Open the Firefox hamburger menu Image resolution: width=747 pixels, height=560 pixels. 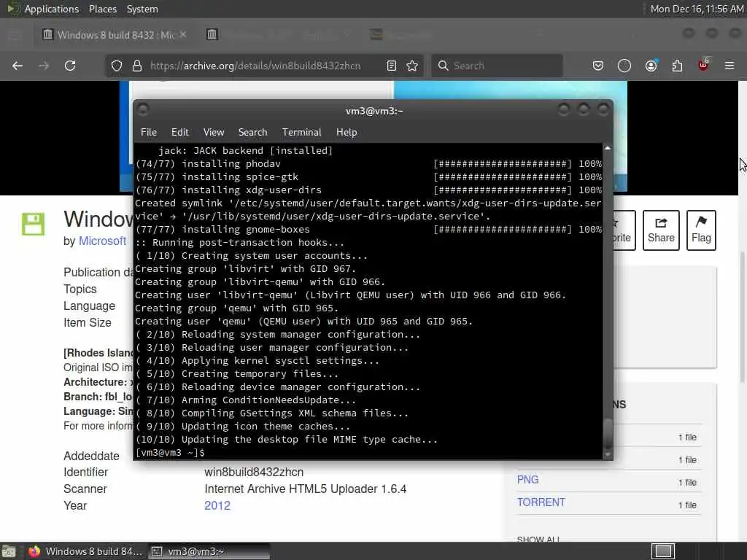729,66
